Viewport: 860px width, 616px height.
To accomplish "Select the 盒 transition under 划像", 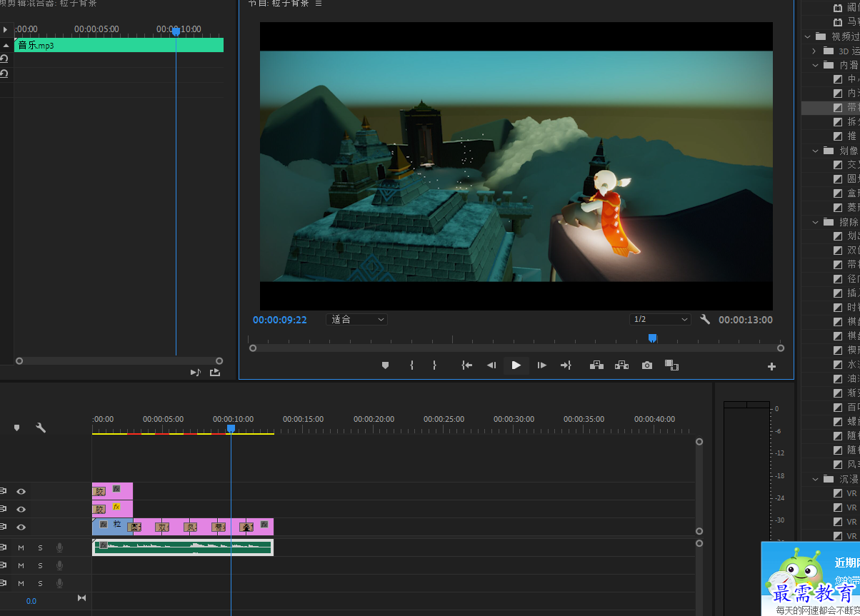I will 846,193.
